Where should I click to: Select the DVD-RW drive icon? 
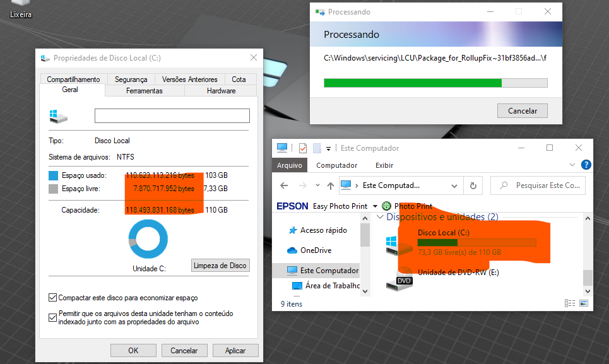tap(399, 279)
